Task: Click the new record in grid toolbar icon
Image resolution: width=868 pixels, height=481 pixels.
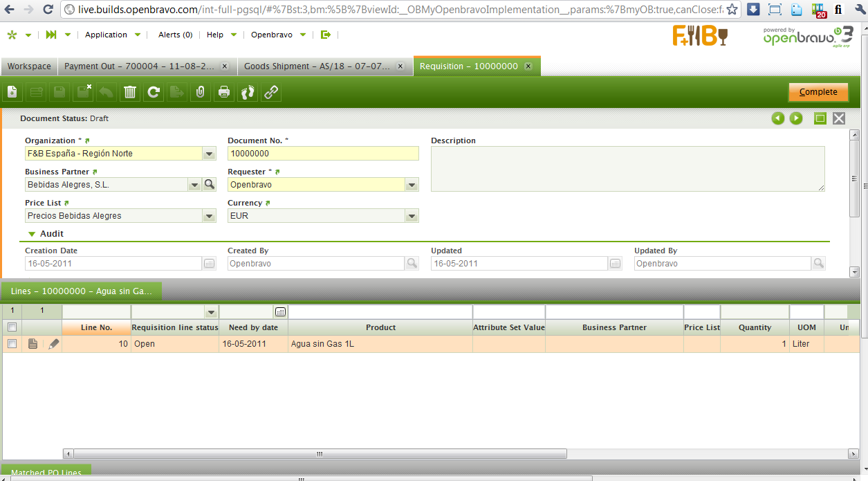Action: [x=36, y=92]
